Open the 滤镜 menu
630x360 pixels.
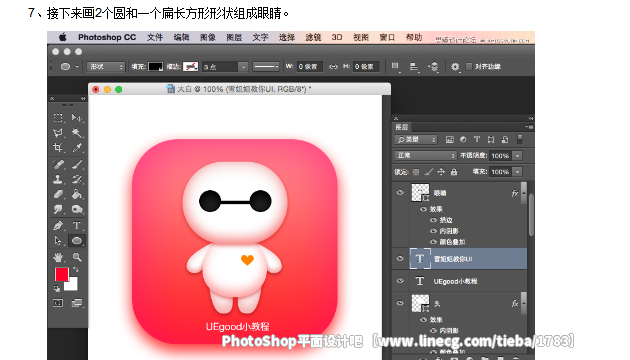click(x=313, y=37)
